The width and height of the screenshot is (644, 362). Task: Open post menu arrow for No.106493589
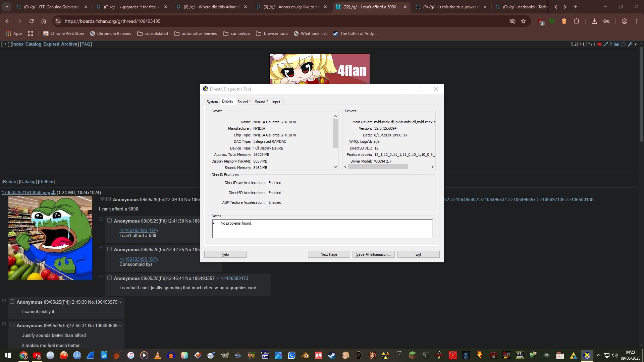[120, 326]
